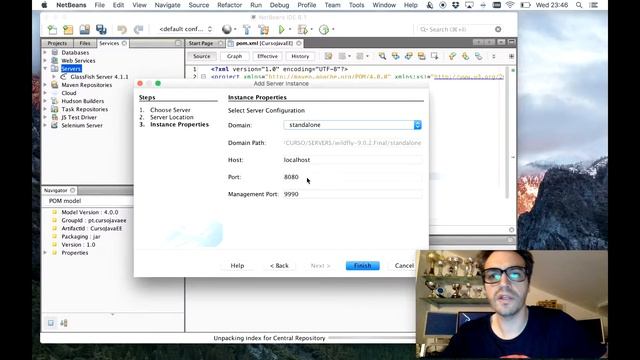The image size is (640, 360).
Task: Click the Port field showing 8080
Action: point(353,177)
